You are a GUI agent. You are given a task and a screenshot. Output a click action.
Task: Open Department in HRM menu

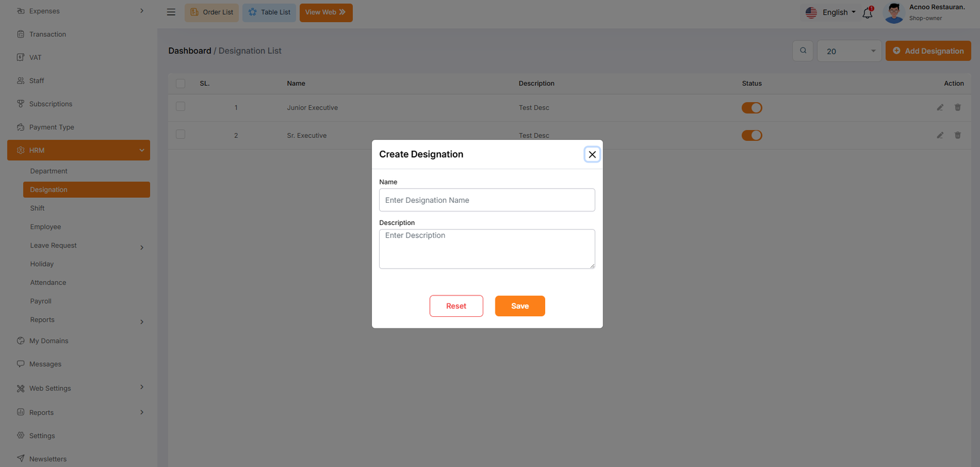(49, 171)
